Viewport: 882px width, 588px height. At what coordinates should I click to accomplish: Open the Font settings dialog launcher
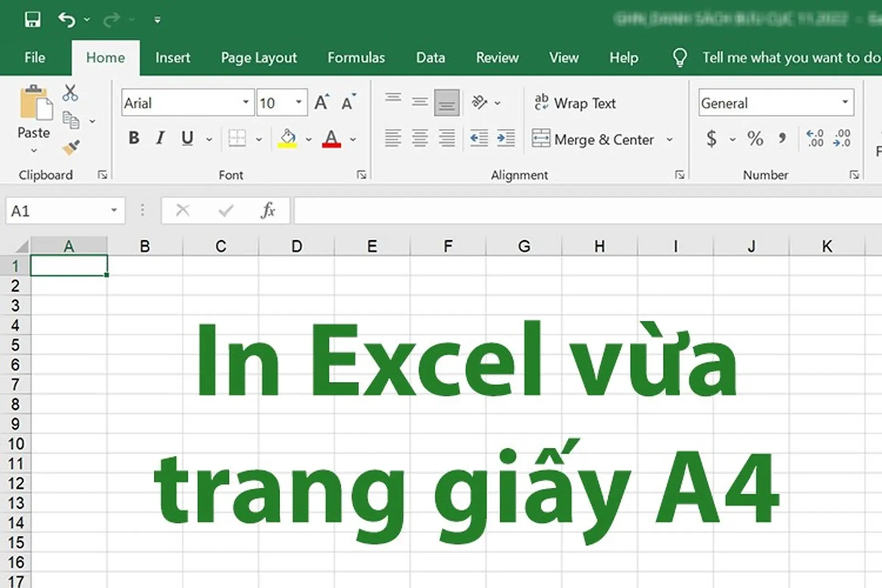click(x=361, y=175)
